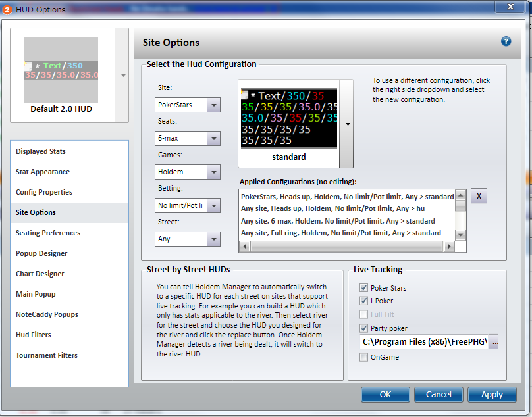This screenshot has width=532, height=417.
Task: Toggle Full Tilt live tracking checkbox
Action: tap(363, 314)
